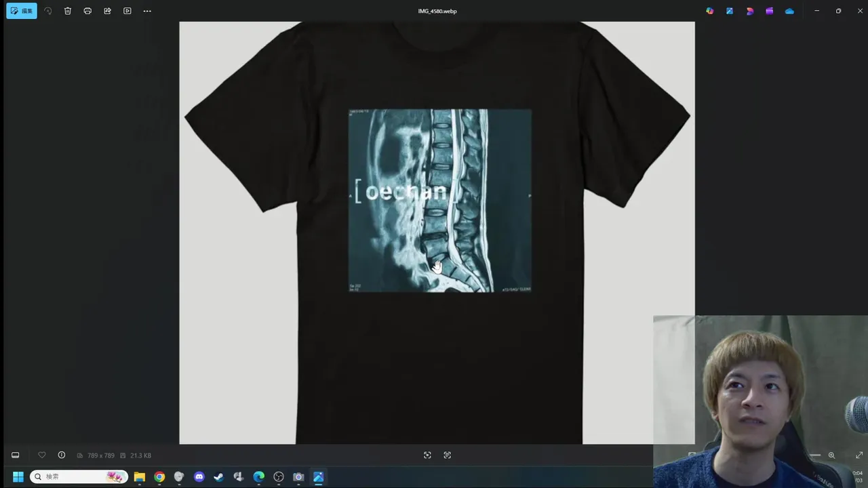Open Microsoft Edge from taskbar

(x=259, y=477)
